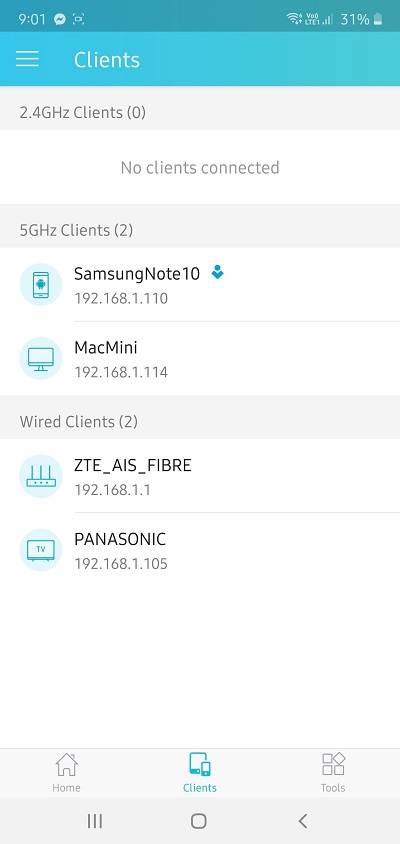Switch to the Tools tab label
This screenshot has height=844, width=400.
tap(333, 788)
